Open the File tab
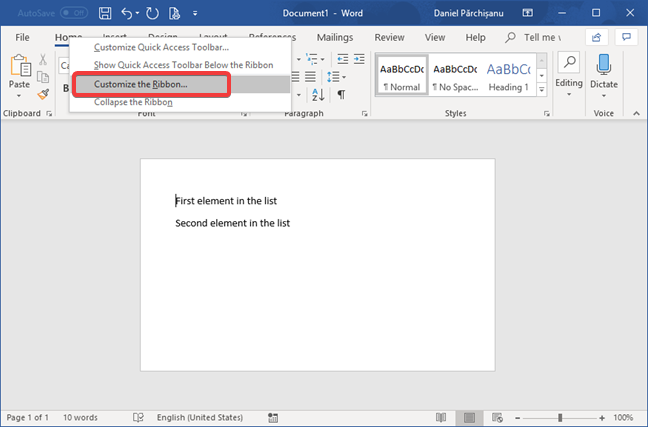Screen dimensions: 648x427 pos(22,37)
